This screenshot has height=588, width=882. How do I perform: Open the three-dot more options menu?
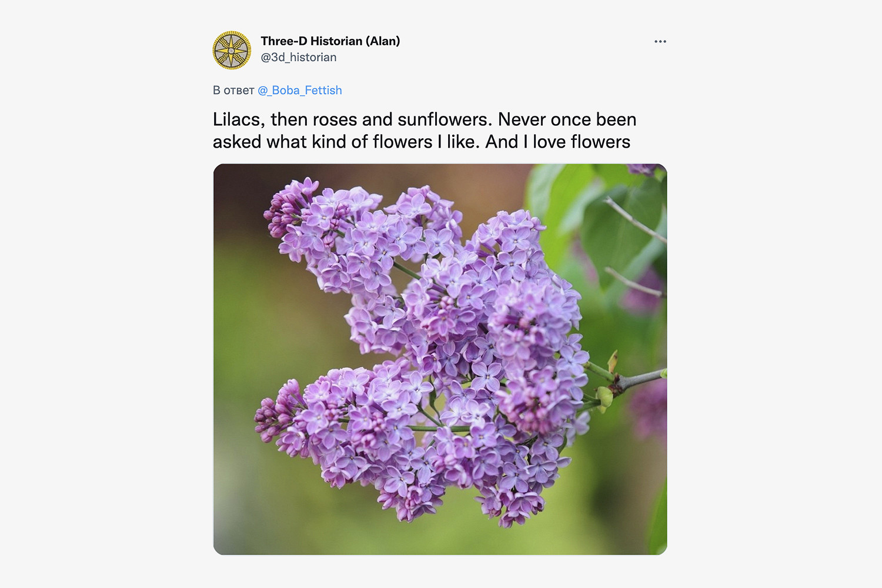(660, 41)
